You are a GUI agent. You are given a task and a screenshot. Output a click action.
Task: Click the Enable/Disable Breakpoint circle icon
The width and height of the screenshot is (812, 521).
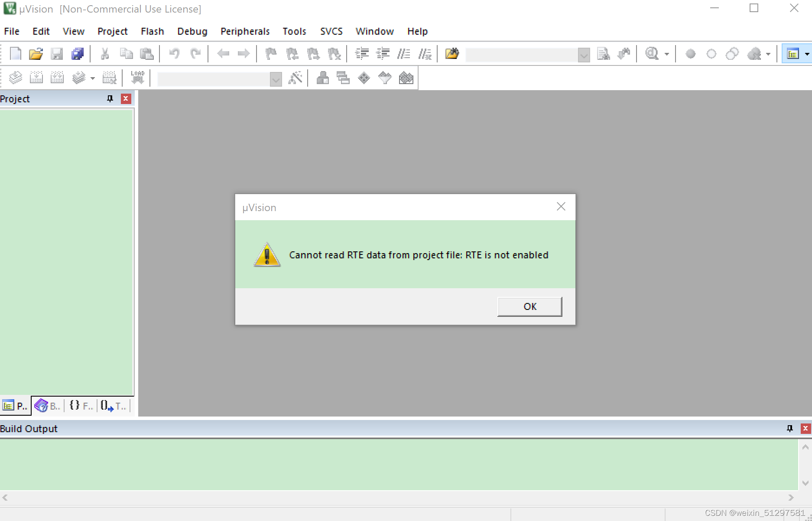click(x=711, y=54)
